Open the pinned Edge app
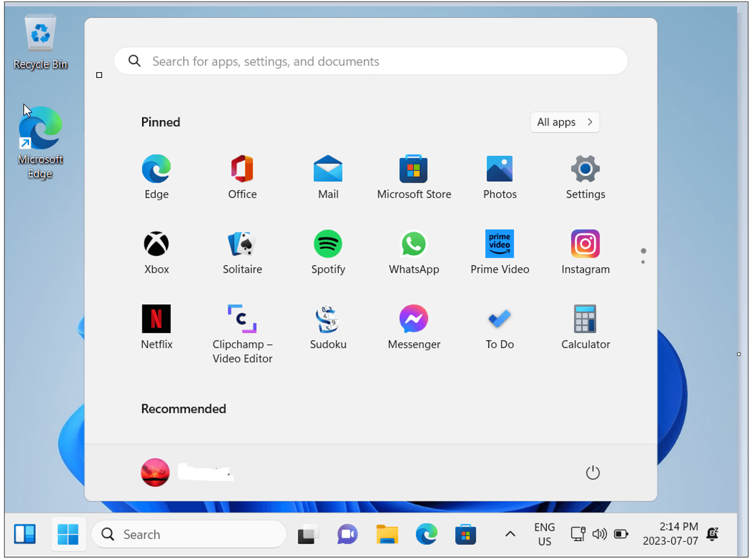The image size is (751, 560). [156, 177]
